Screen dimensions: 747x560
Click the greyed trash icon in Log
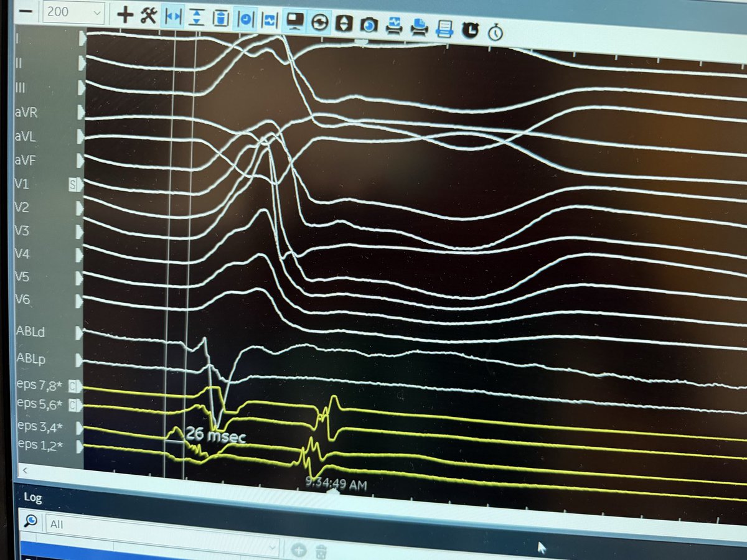[x=321, y=551]
